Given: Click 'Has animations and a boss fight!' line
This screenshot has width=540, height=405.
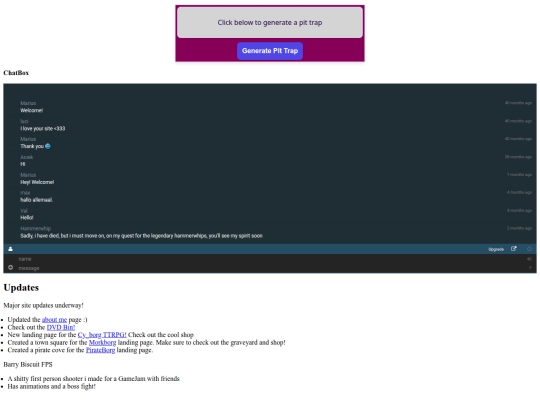Looking at the screenshot, I should pos(51,386).
